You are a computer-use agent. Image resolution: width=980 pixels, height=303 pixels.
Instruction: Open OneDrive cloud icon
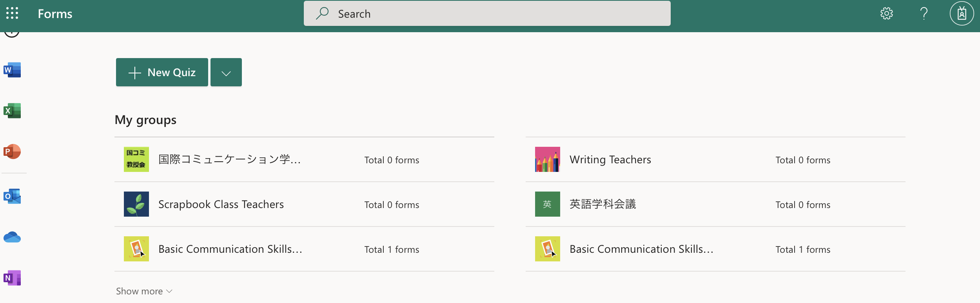click(12, 237)
